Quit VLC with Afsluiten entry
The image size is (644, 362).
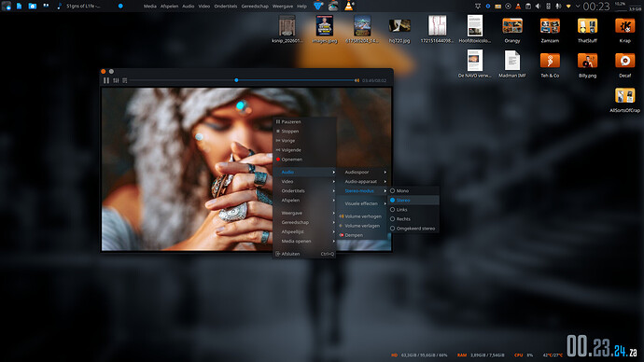pos(305,254)
